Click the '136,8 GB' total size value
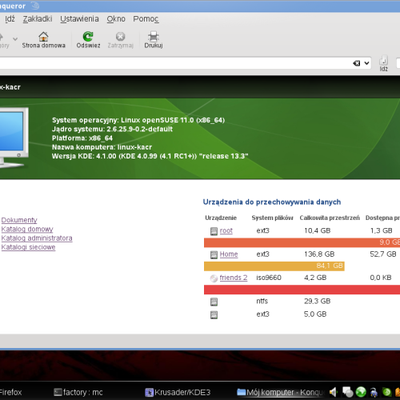 click(319, 254)
